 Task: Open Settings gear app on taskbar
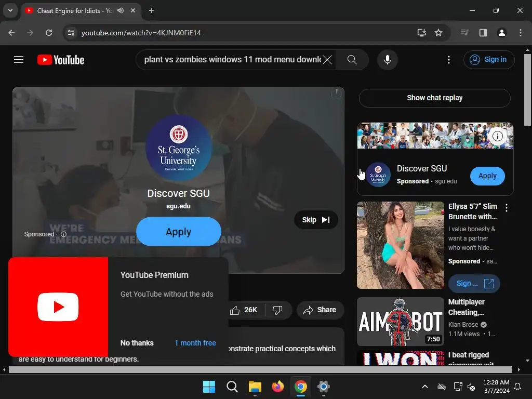(x=324, y=387)
